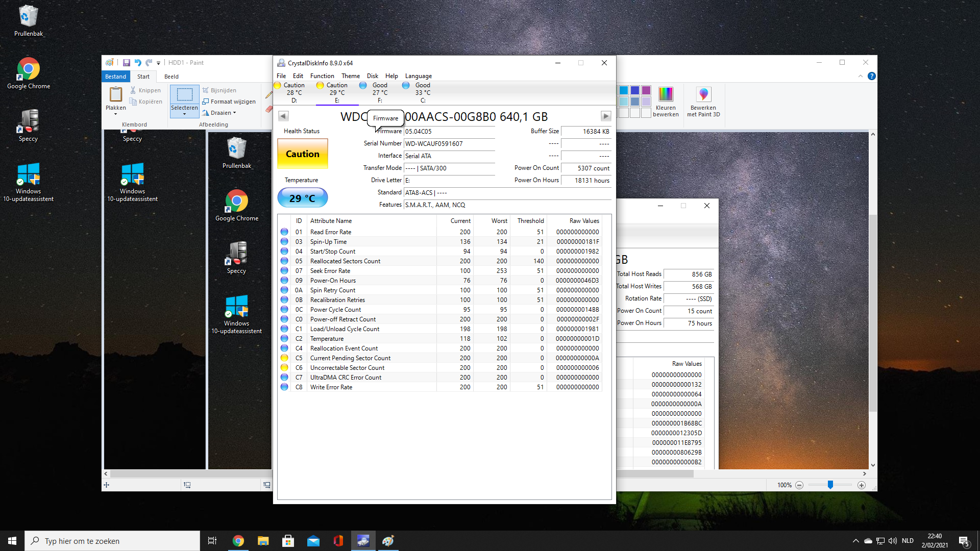
Task: Click the 29°C temperature gauge display
Action: coord(302,198)
